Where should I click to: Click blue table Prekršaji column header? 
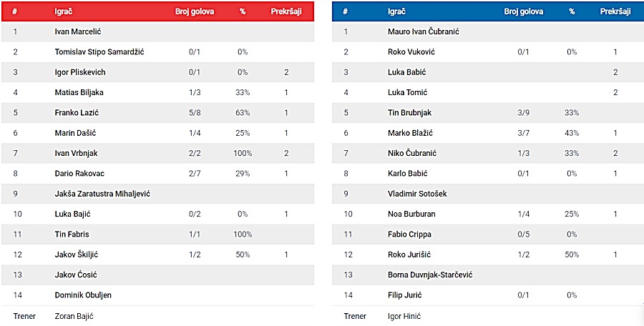click(x=615, y=11)
